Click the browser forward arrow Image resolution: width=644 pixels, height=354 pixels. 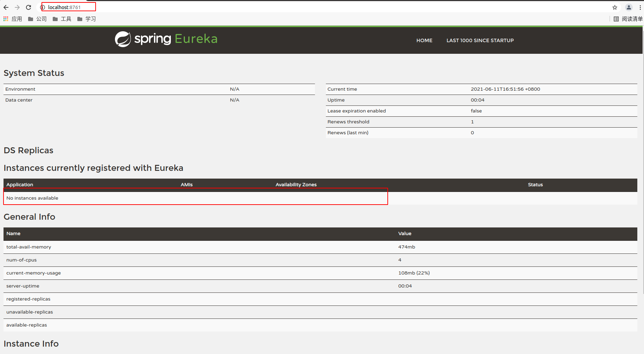(17, 7)
